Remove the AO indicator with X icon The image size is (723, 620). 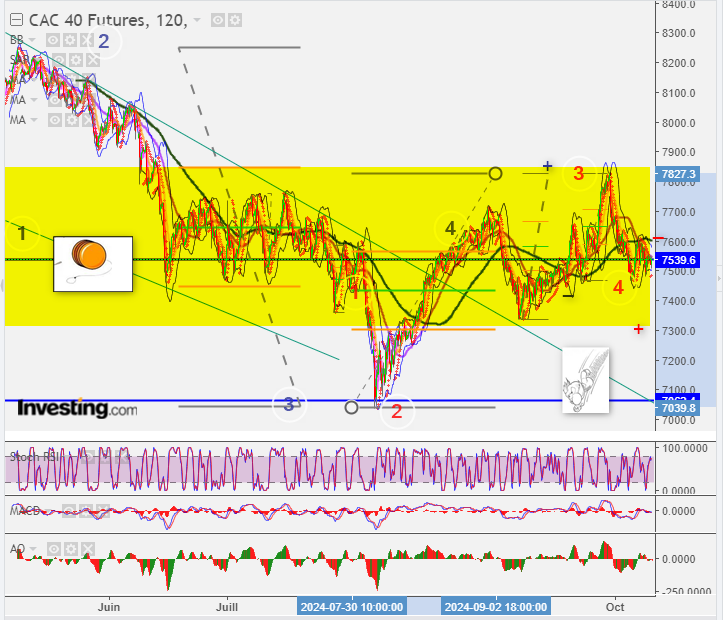tap(88, 549)
